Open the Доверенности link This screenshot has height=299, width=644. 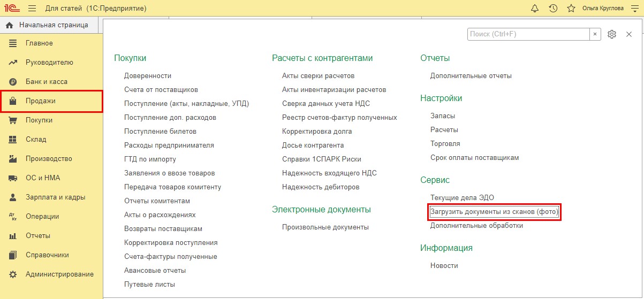point(148,76)
